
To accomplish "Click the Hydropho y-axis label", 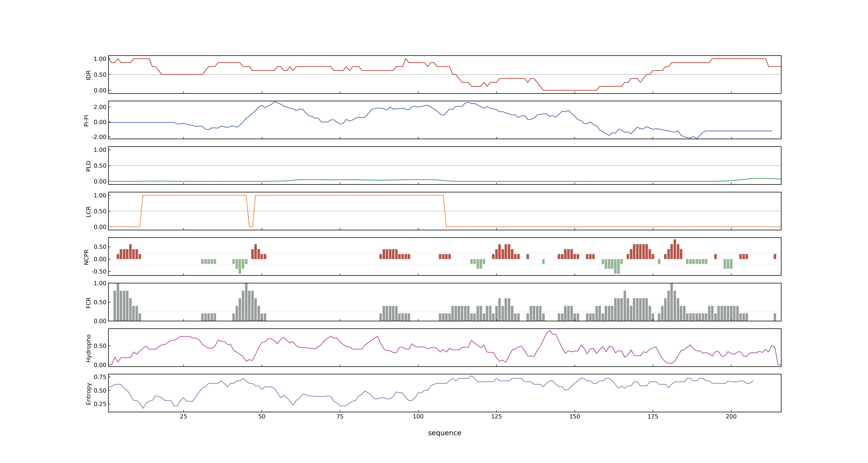I will point(89,348).
